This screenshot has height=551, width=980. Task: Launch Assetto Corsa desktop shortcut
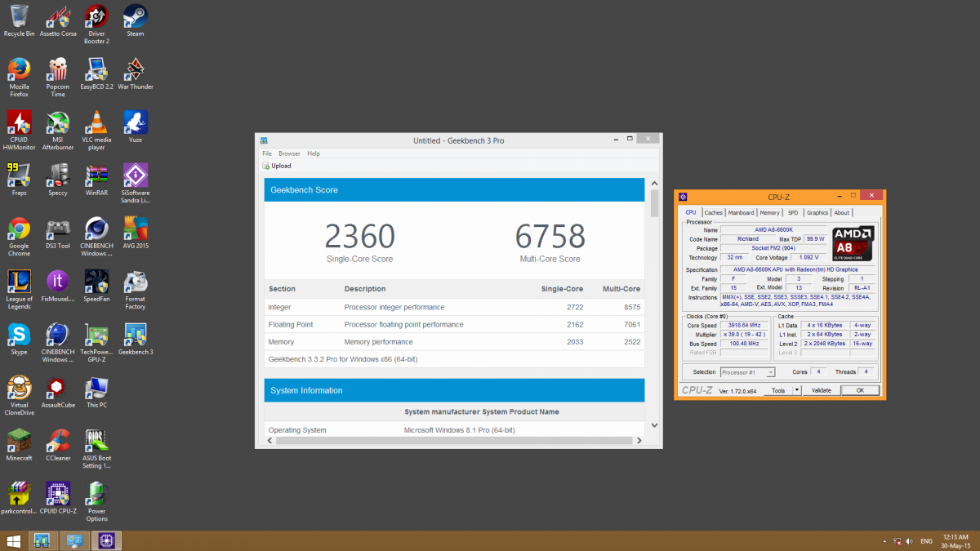pyautogui.click(x=58, y=21)
